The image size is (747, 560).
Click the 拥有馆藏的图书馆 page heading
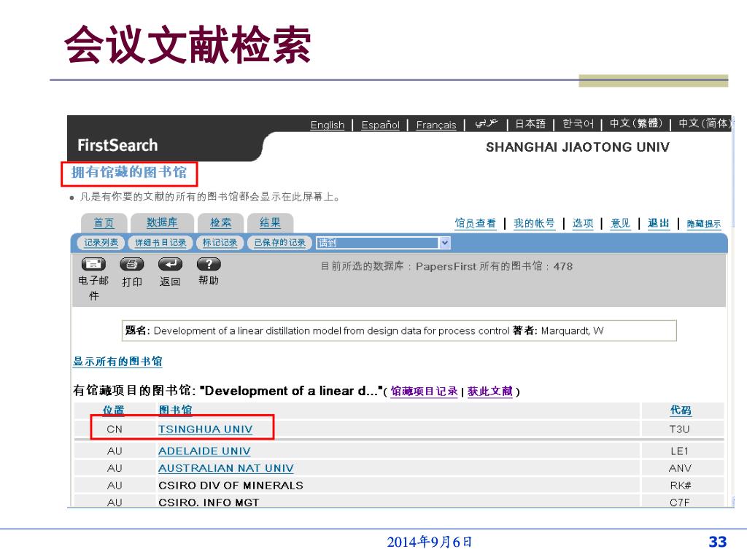(128, 172)
